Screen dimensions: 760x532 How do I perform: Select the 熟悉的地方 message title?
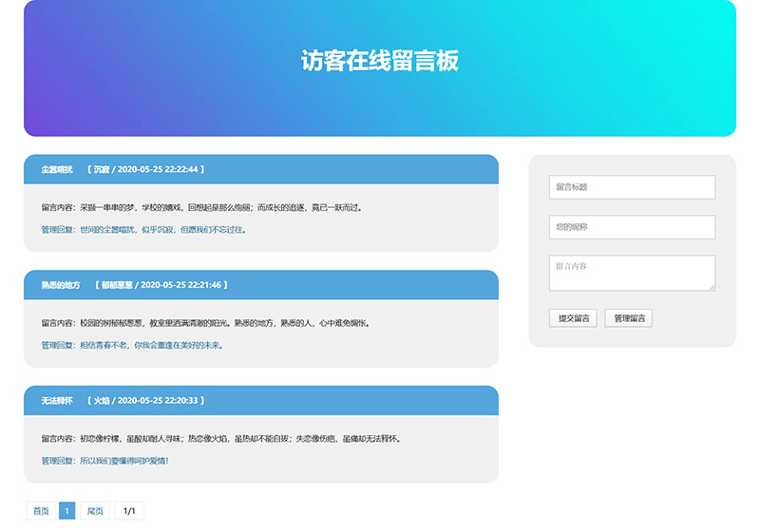coord(61,285)
